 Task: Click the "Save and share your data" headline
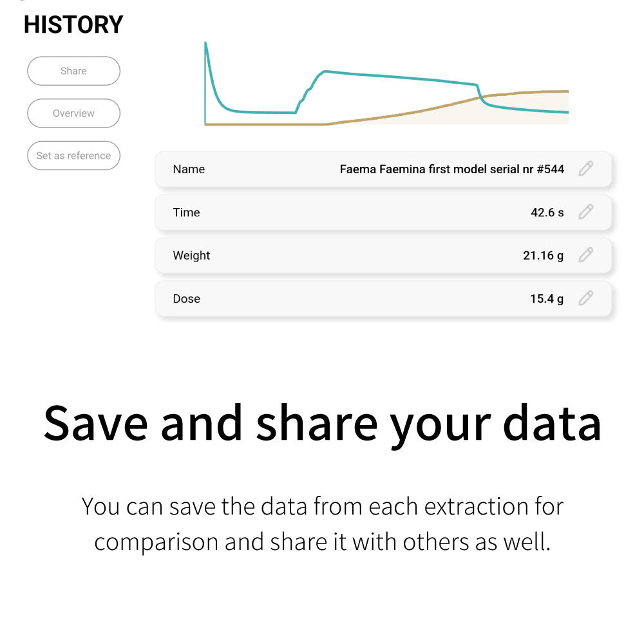[x=322, y=423]
